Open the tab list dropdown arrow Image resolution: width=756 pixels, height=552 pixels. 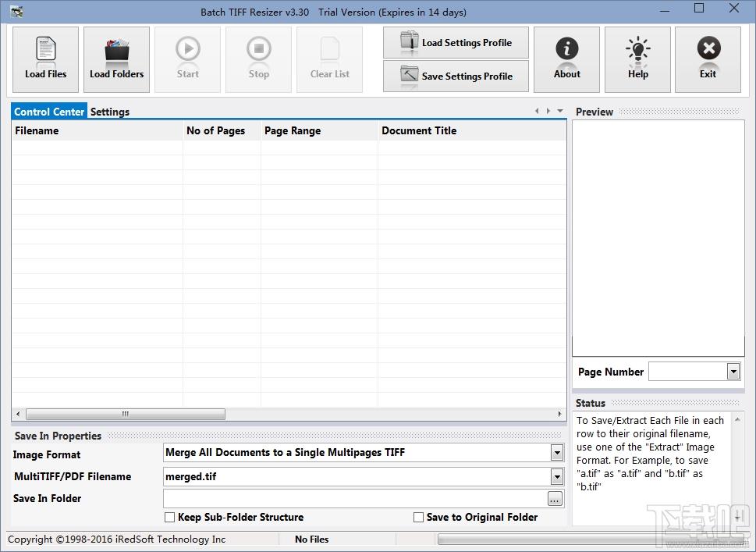point(560,111)
